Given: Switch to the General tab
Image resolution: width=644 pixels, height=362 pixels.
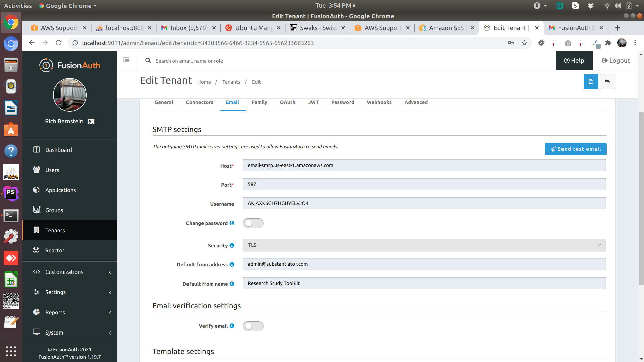Looking at the screenshot, I should click(164, 102).
